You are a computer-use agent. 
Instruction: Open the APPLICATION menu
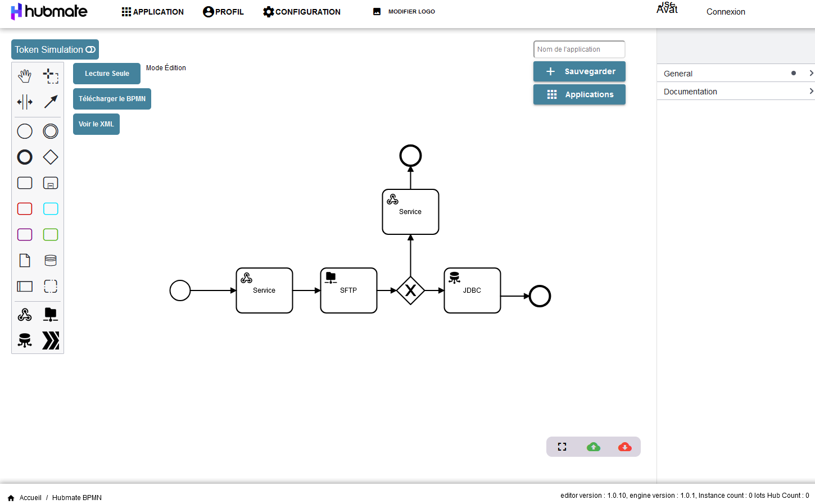point(152,12)
